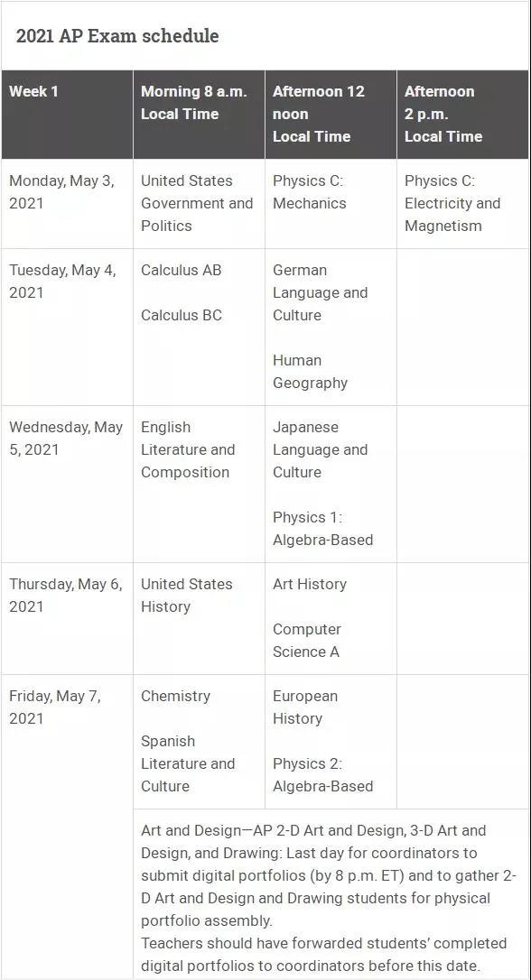Select Computer Science A exam entry
The image size is (531, 980).
coord(307,640)
